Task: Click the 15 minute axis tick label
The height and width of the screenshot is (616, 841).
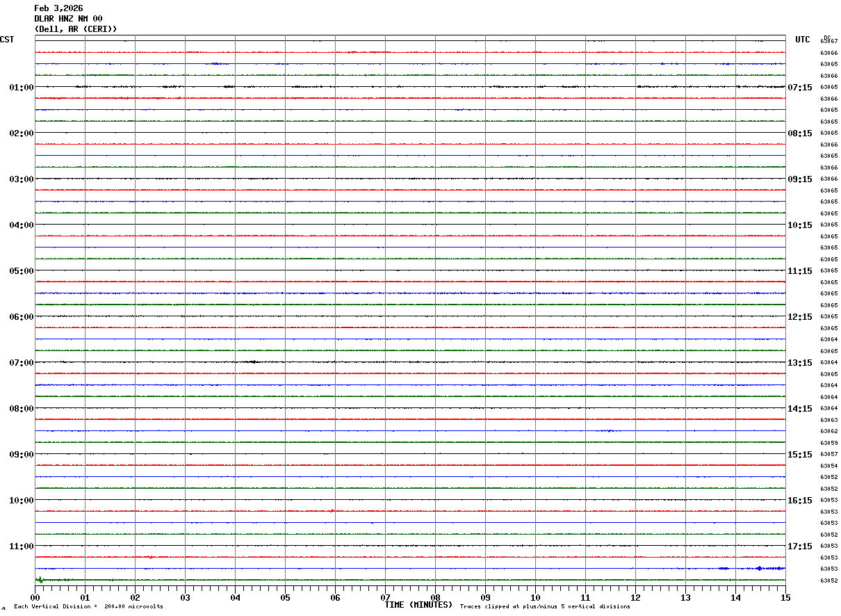Action: (785, 597)
